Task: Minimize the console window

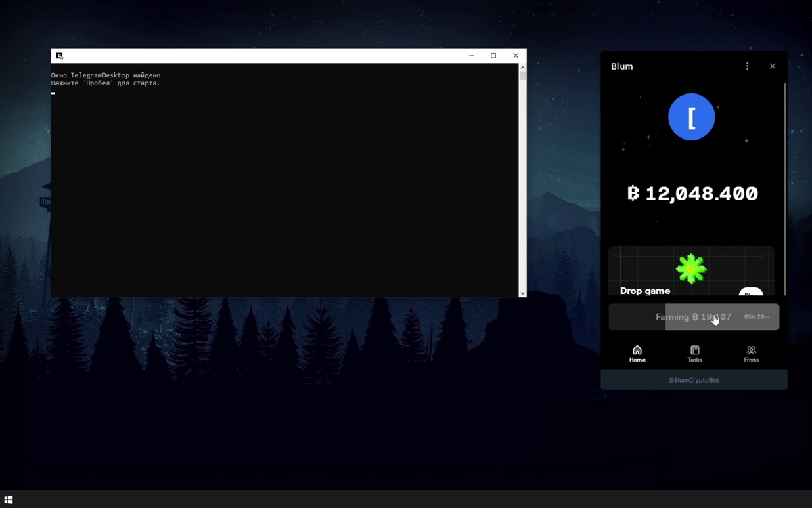Action: point(472,56)
